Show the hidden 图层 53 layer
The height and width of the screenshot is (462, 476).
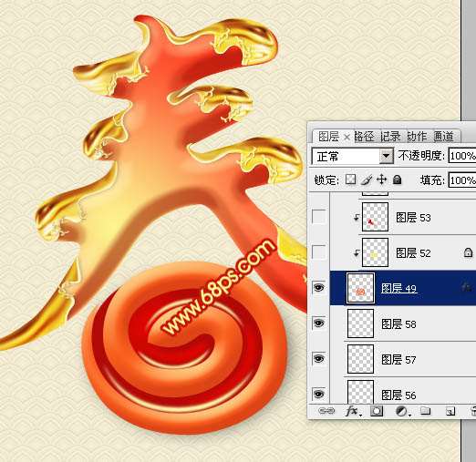coord(318,217)
